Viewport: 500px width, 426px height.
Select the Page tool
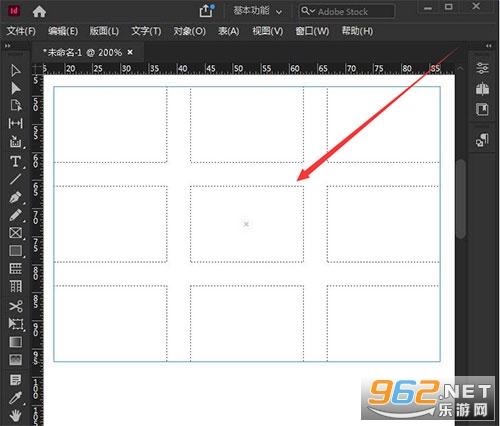pos(15,105)
